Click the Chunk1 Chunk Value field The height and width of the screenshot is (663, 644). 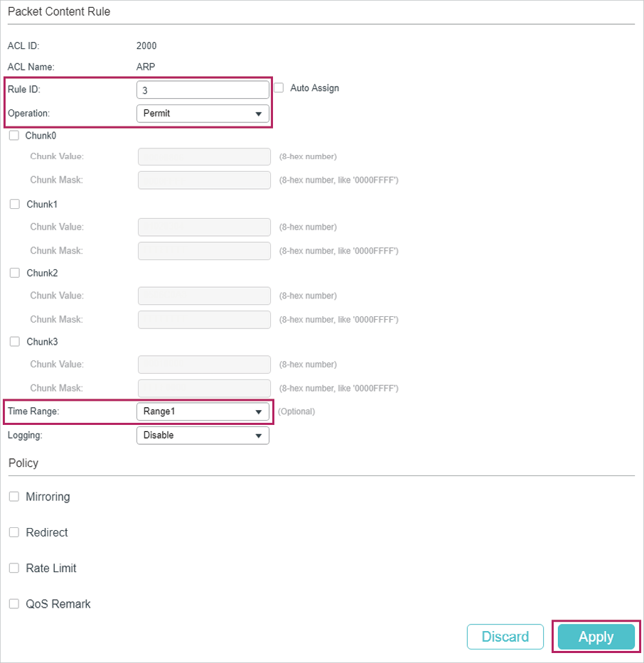204,227
